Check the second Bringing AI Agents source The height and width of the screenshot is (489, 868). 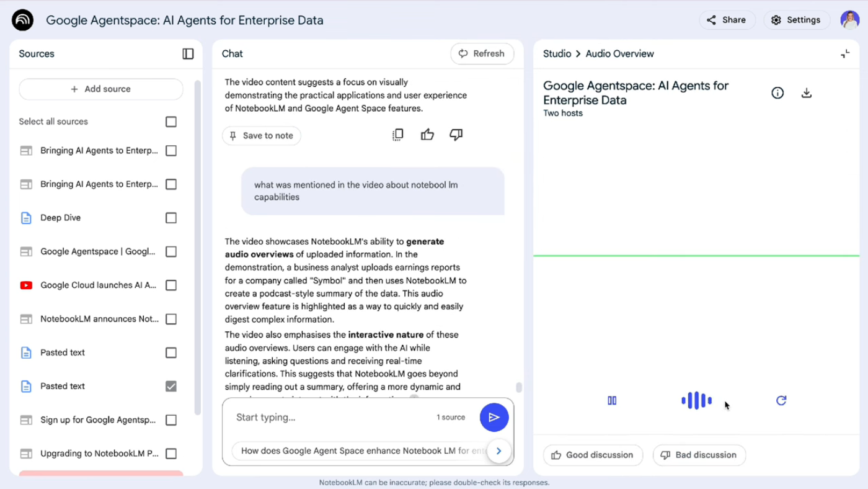point(171,184)
